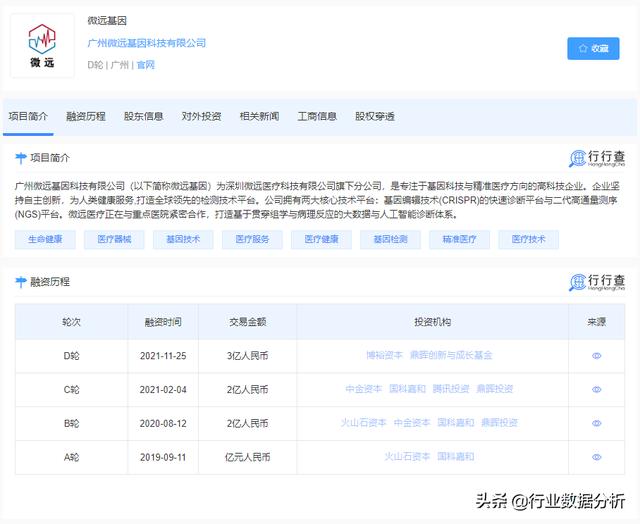Viewport: 640px width, 524px height.
Task: Open 鼎晖创新与成长基金 investor link
Action: pyautogui.click(x=451, y=355)
